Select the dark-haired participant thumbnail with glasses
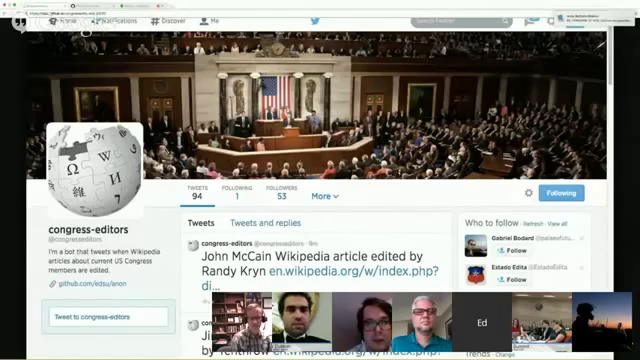Screen dimensions: 640x360 tap(362, 322)
